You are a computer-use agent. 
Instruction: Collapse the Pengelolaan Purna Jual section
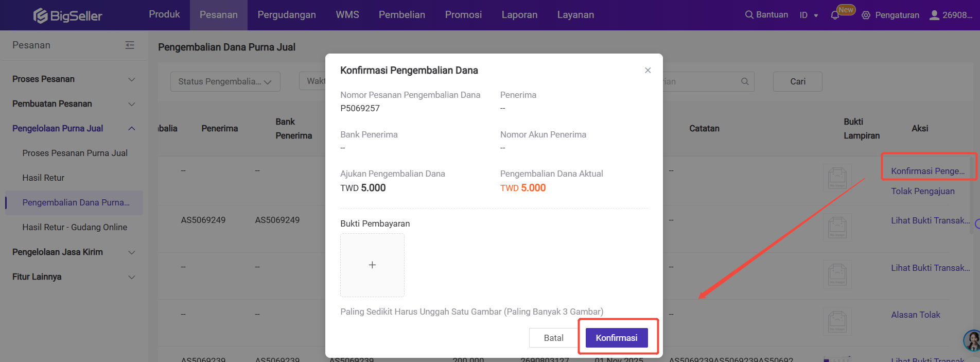pos(132,129)
